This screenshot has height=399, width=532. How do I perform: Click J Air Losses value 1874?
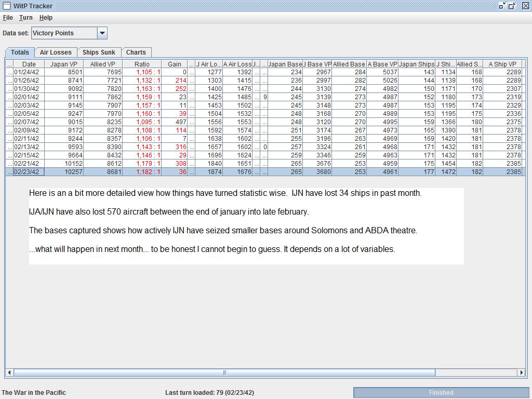[209, 171]
